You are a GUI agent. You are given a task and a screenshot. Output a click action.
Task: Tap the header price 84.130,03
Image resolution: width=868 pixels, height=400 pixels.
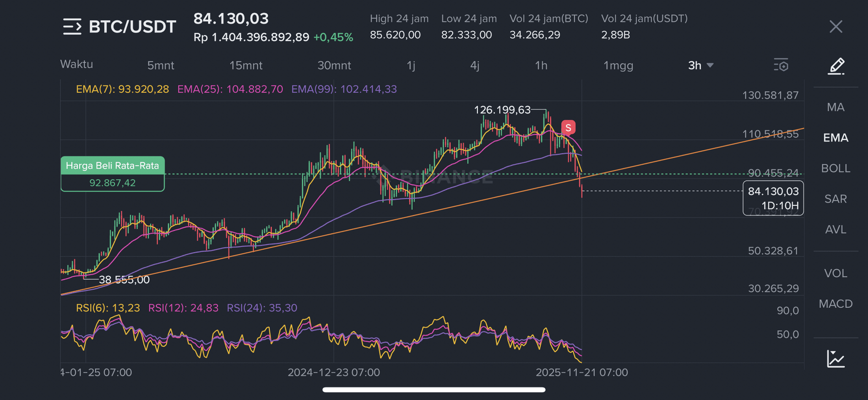(231, 19)
